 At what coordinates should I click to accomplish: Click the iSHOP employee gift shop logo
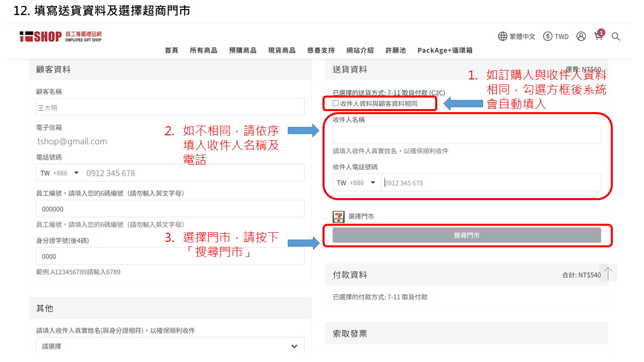[x=60, y=36]
